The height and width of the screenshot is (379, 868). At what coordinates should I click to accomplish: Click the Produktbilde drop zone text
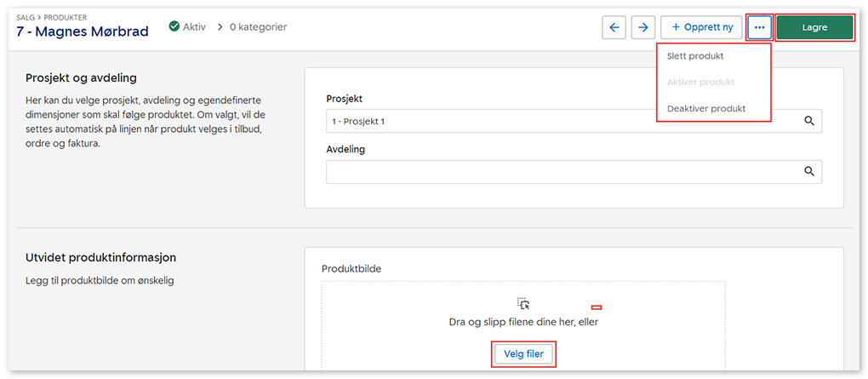pyautogui.click(x=523, y=322)
